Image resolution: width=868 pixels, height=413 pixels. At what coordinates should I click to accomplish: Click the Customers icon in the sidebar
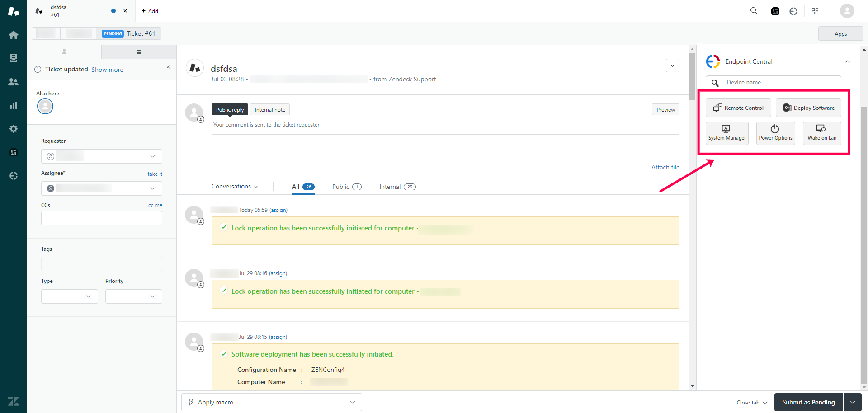pyautogui.click(x=14, y=82)
